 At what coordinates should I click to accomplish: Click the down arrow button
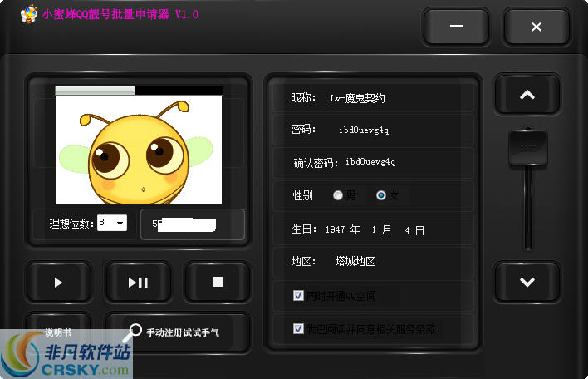527,282
